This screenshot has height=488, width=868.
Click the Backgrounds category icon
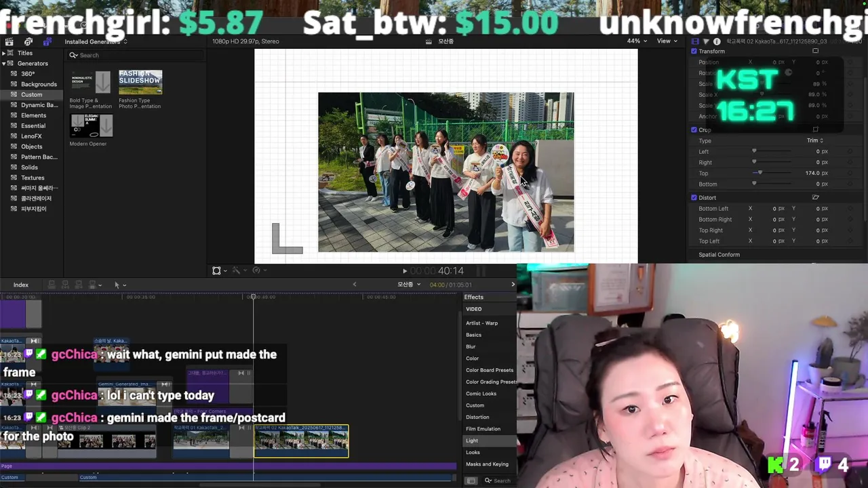(14, 84)
